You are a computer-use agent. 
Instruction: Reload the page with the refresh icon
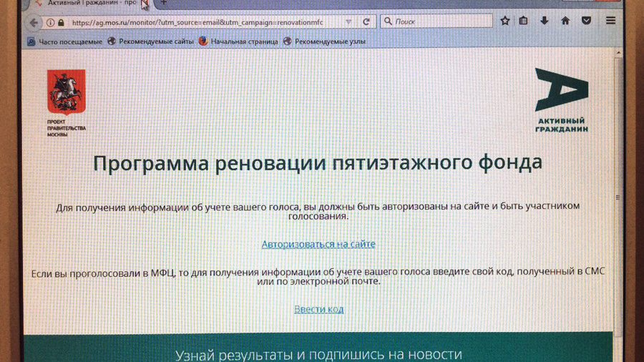point(366,21)
